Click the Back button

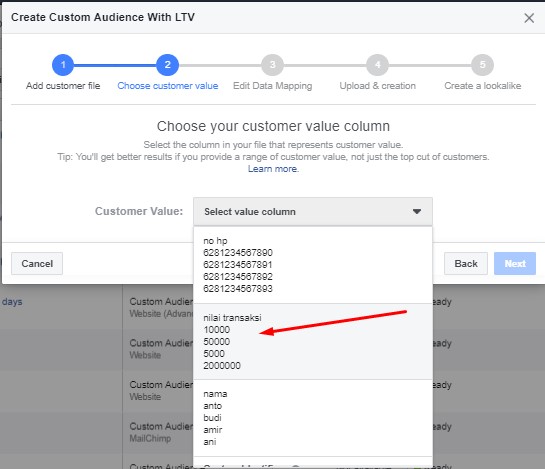(x=466, y=264)
